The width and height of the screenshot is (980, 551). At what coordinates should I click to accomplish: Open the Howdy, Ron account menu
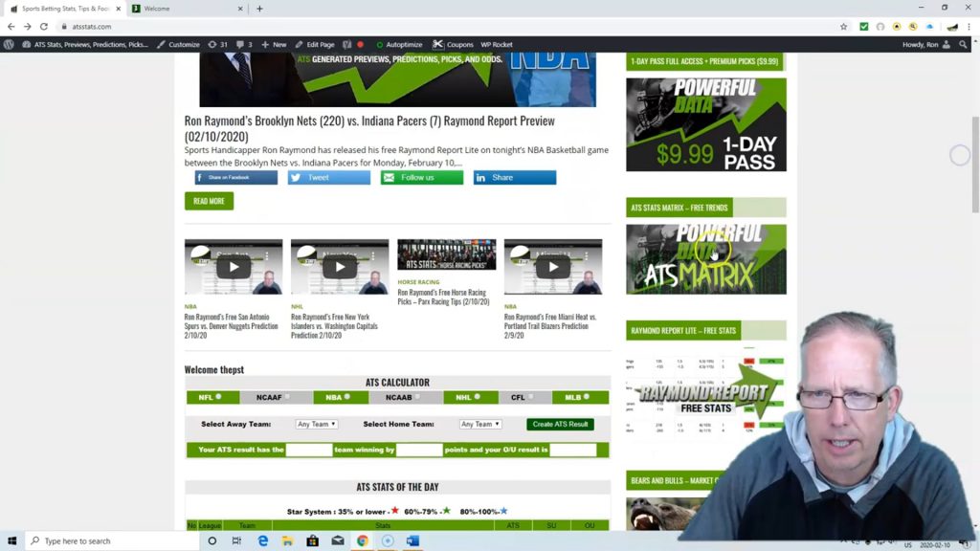(926, 44)
